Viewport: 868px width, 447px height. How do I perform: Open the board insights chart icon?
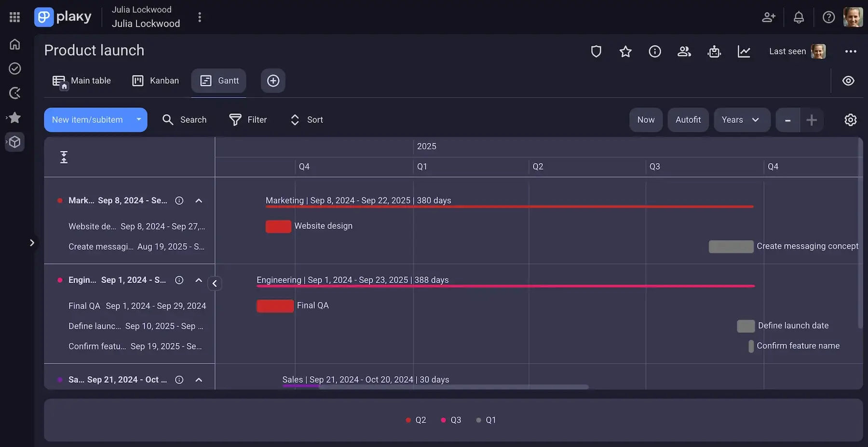click(744, 51)
